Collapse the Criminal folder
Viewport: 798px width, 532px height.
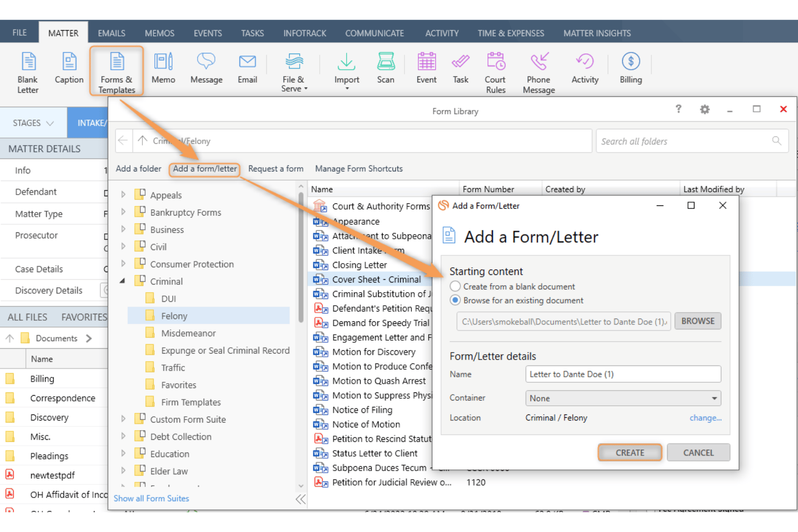pyautogui.click(x=123, y=281)
